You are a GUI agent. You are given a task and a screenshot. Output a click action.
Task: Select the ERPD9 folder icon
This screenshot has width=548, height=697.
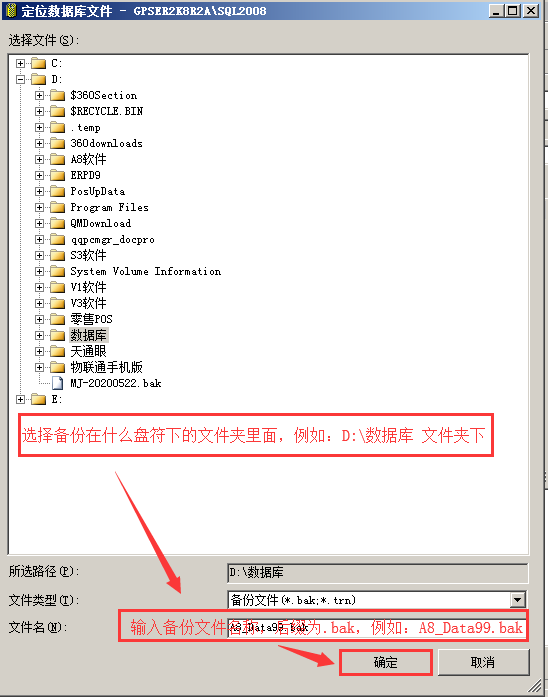[x=57, y=175]
